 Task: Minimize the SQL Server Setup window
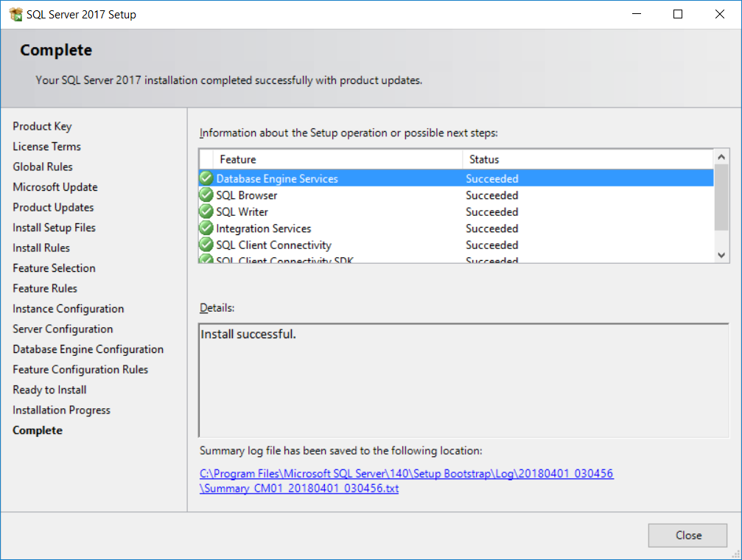(x=637, y=14)
